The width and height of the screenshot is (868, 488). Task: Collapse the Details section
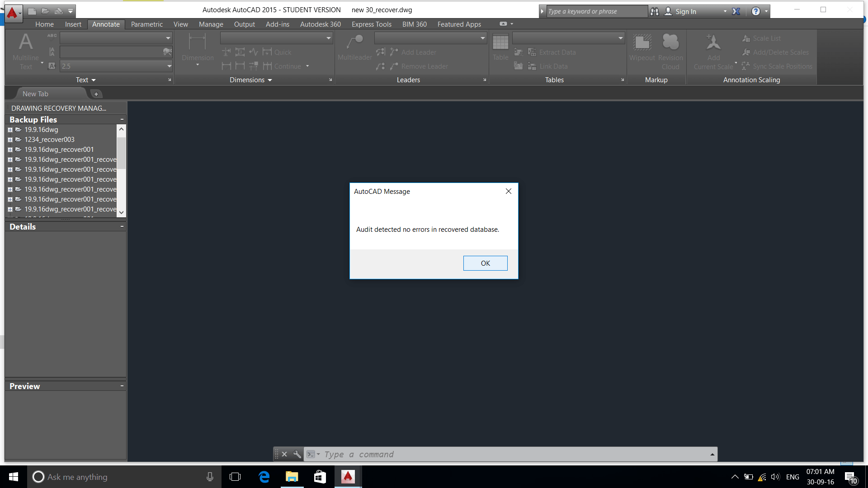[x=122, y=226]
